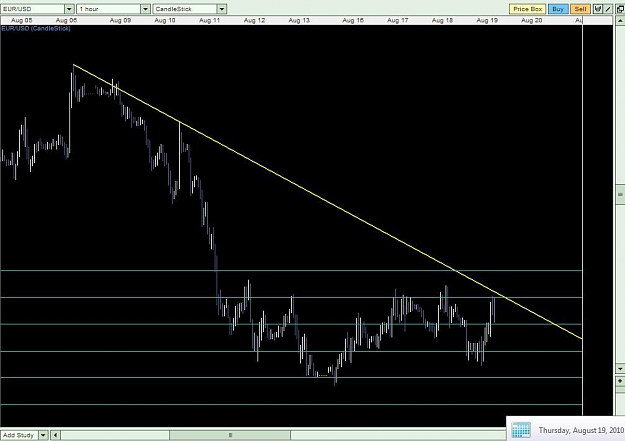Open the Price Box button
Viewport: 625px width, 441px height.
[x=527, y=9]
